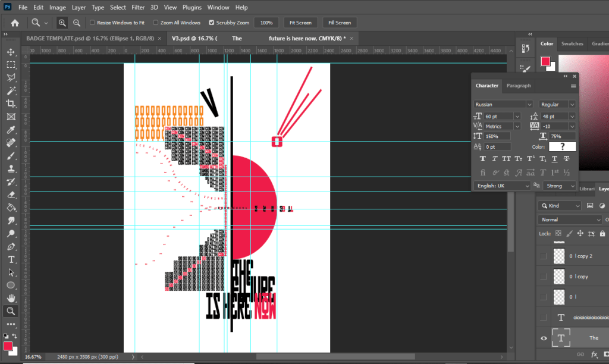This screenshot has height=364, width=609.
Task: Open the Filter menu
Action: 138,8
